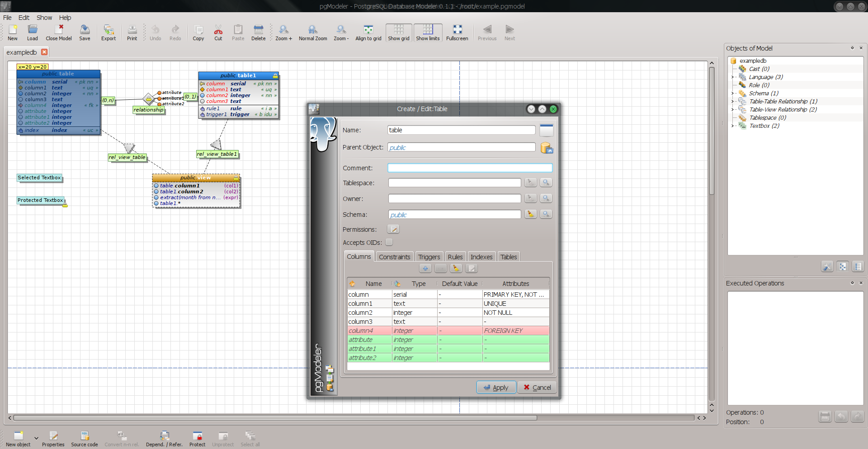Image resolution: width=868 pixels, height=449 pixels.
Task: Click the Cancel button
Action: pos(537,388)
